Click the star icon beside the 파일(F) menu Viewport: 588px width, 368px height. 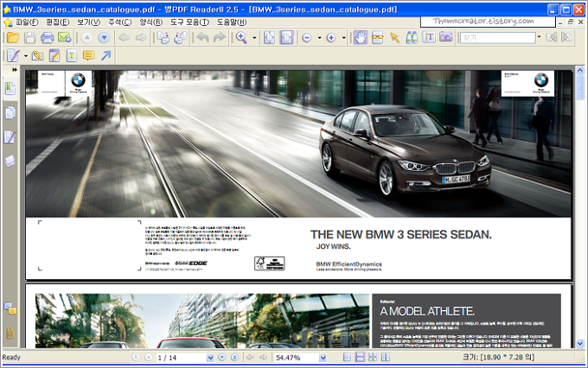point(8,22)
